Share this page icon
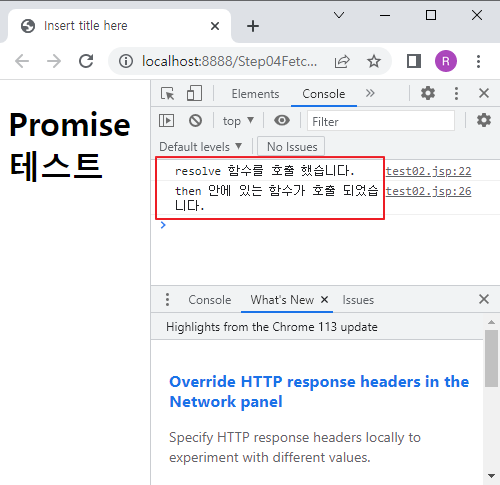500x485 pixels. coord(342,61)
